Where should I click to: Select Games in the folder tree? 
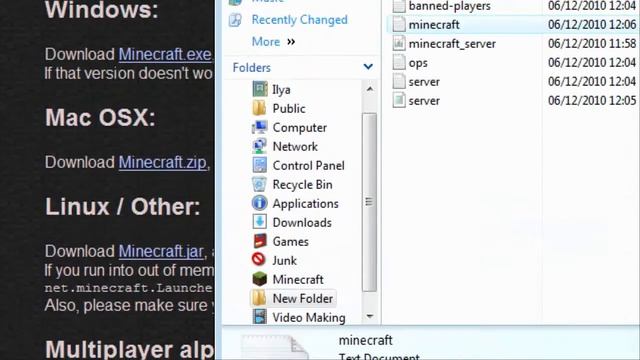point(291,242)
